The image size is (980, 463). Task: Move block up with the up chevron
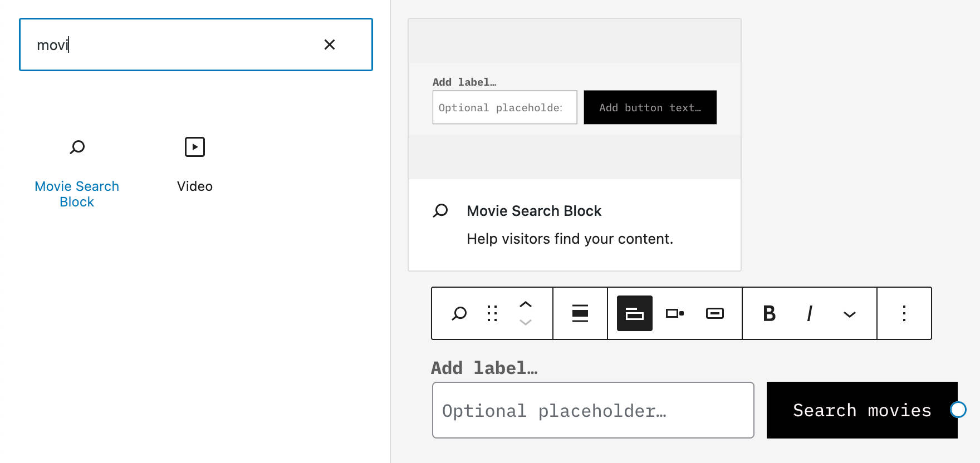pyautogui.click(x=526, y=304)
